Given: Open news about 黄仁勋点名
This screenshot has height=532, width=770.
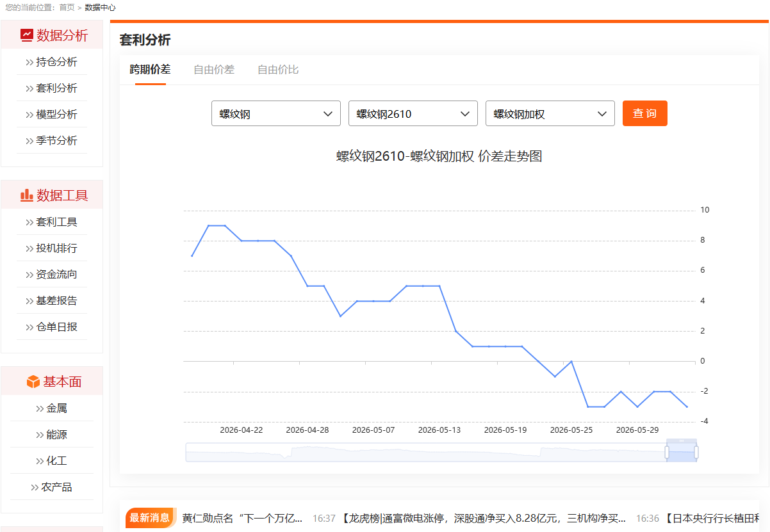Looking at the screenshot, I should coord(242,518).
